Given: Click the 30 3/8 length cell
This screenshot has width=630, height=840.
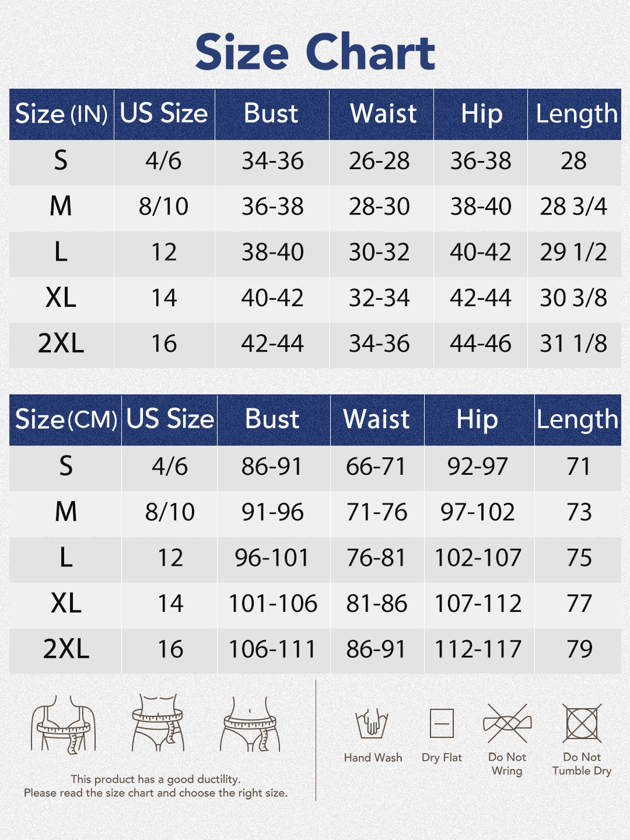Looking at the screenshot, I should (x=573, y=298).
